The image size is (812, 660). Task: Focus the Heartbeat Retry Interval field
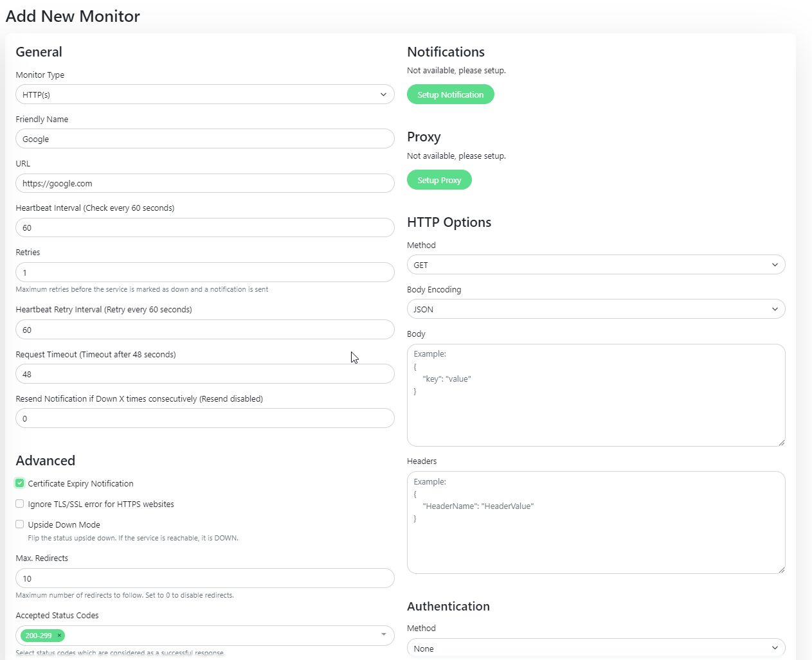pyautogui.click(x=204, y=330)
